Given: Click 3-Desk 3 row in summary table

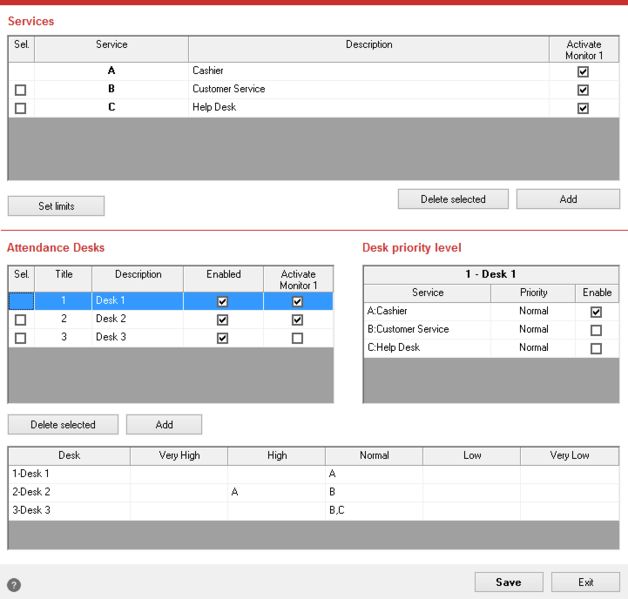Looking at the screenshot, I should click(x=314, y=511).
